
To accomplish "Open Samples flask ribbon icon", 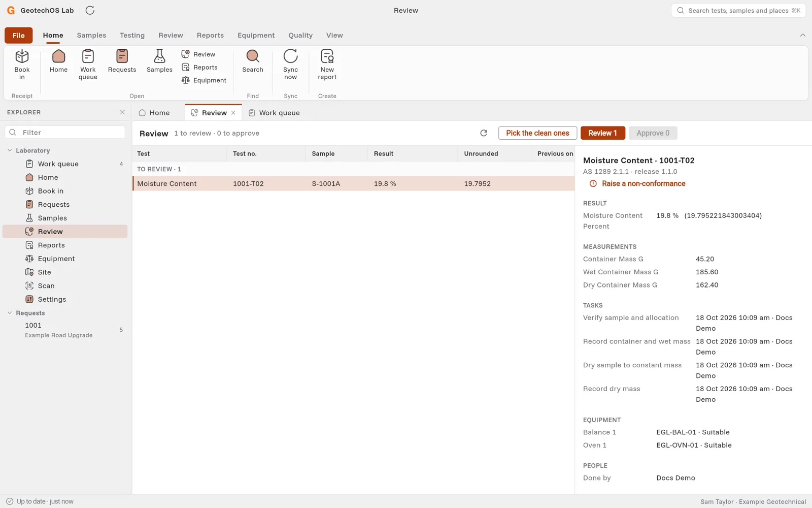I will click(x=159, y=61).
